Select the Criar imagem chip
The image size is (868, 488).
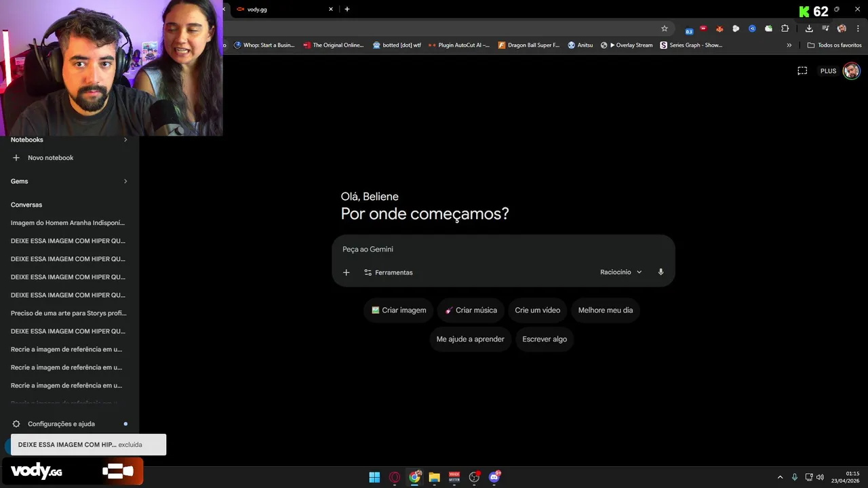tap(399, 310)
